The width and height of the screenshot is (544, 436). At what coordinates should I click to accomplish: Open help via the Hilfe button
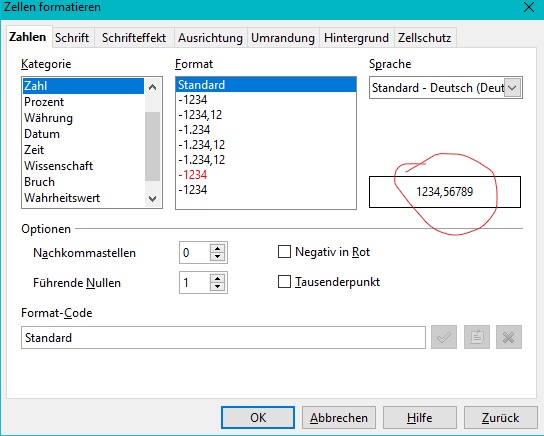[419, 418]
